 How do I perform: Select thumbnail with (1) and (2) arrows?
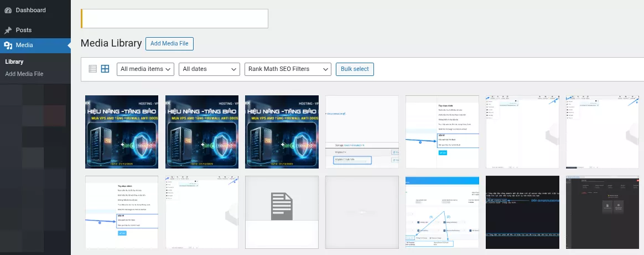tap(443, 212)
